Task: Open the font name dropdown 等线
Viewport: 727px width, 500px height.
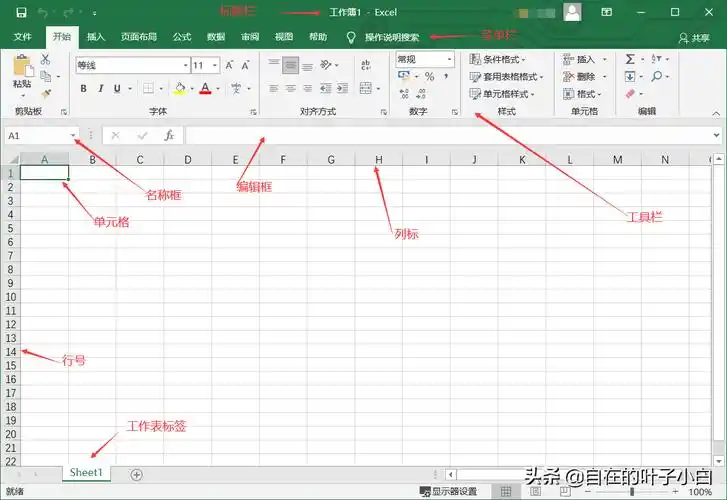Action: click(185, 65)
